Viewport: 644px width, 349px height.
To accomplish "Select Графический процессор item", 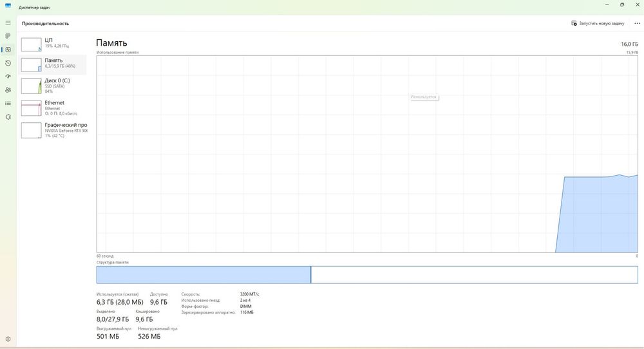I will coord(53,130).
